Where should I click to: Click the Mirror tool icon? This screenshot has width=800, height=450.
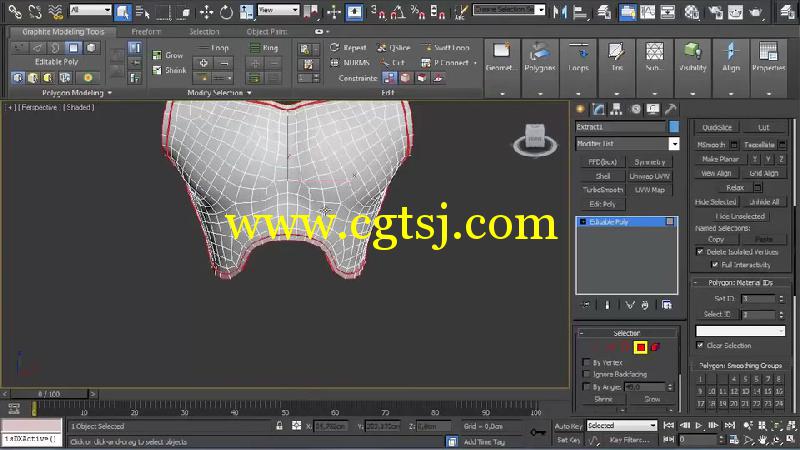(560, 11)
